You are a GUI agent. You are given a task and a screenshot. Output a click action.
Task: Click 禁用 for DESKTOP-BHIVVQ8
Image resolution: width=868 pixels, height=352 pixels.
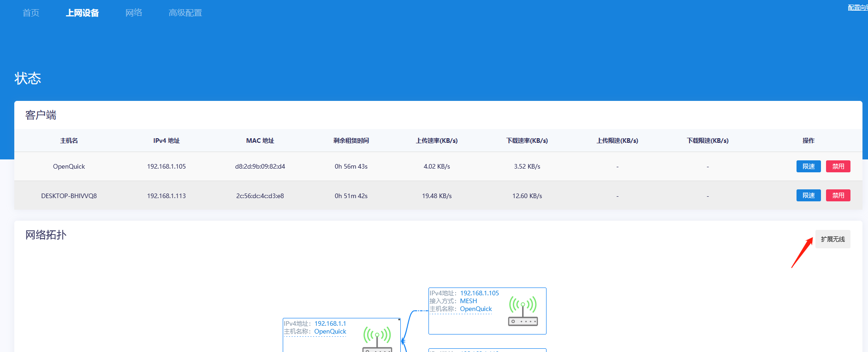click(x=838, y=195)
